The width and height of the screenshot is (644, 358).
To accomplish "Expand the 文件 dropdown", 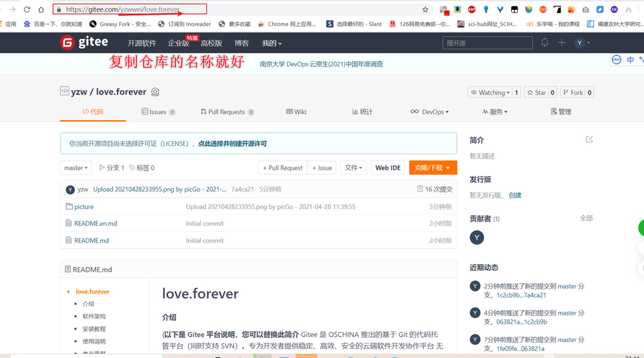I will 354,168.
